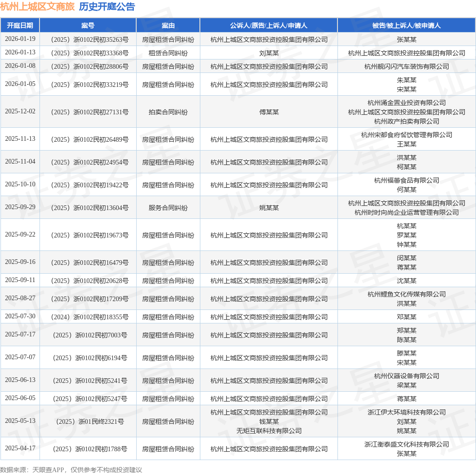Click defendant 朱某某
This screenshot has width=476, height=474.
[x=406, y=80]
